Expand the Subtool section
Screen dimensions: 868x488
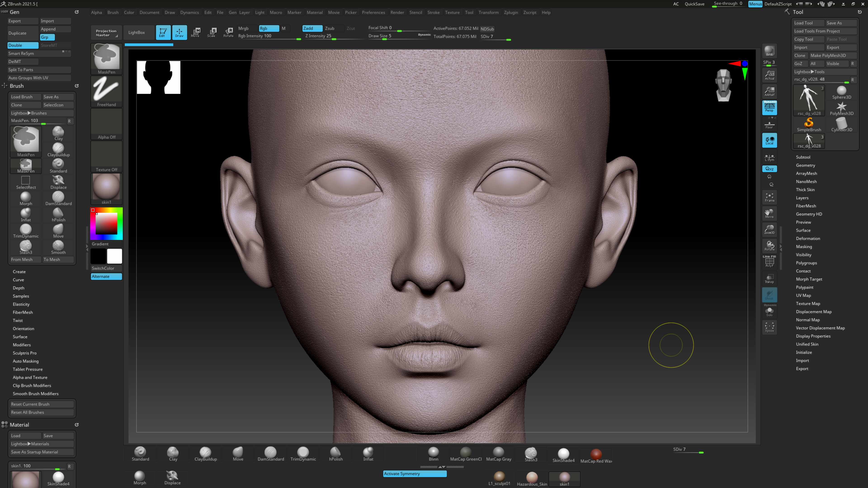click(x=803, y=157)
